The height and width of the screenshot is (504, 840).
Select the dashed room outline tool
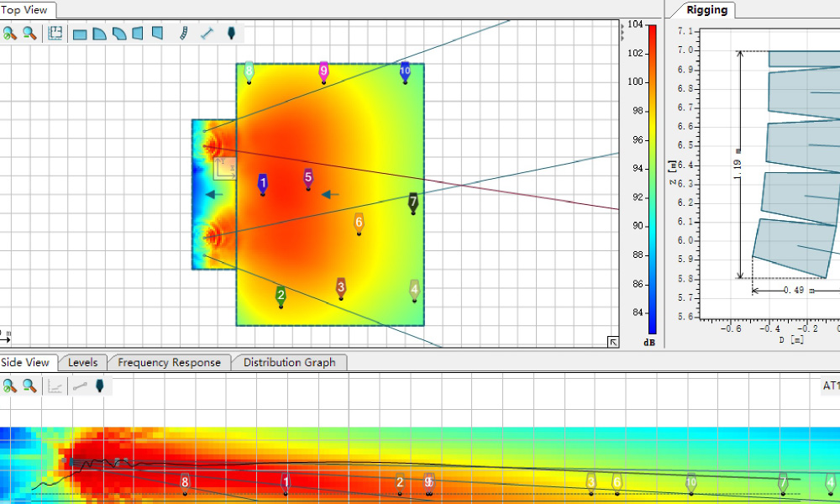point(55,34)
